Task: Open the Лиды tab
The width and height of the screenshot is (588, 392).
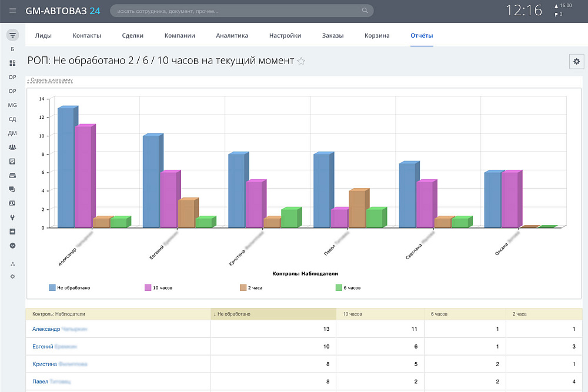Action: point(43,36)
